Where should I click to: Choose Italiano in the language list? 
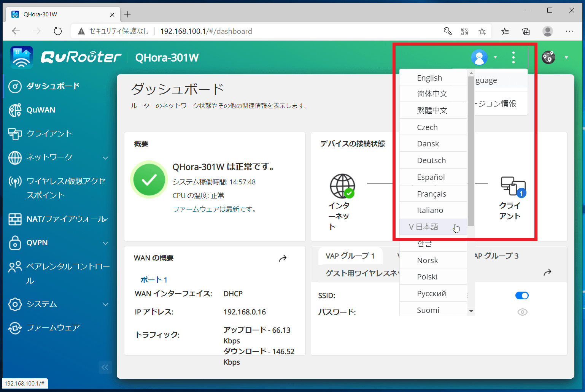[433, 210]
